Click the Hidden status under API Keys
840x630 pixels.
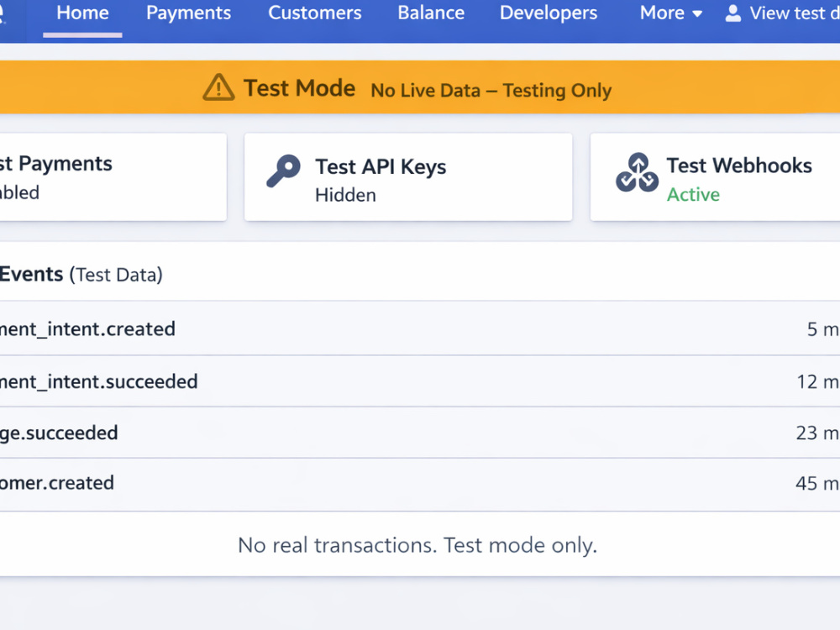pyautogui.click(x=345, y=195)
